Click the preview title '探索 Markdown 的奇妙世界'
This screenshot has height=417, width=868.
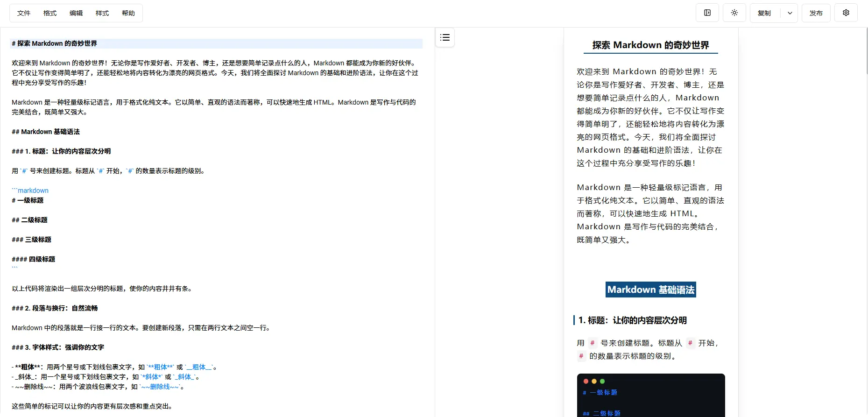click(x=651, y=45)
